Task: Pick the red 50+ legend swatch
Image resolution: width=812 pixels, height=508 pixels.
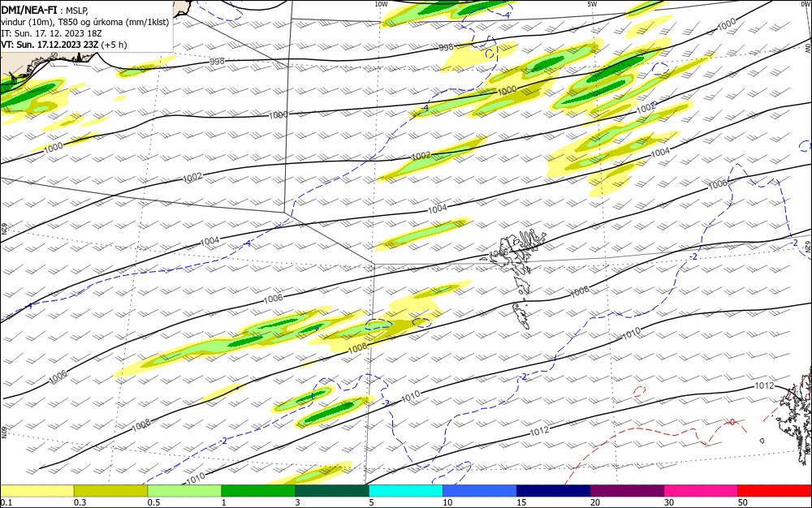Action: click(x=775, y=491)
